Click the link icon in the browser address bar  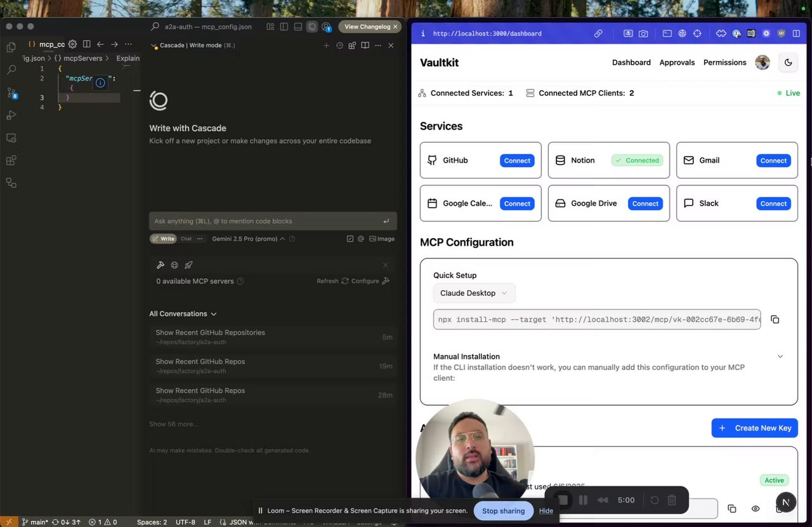598,34
